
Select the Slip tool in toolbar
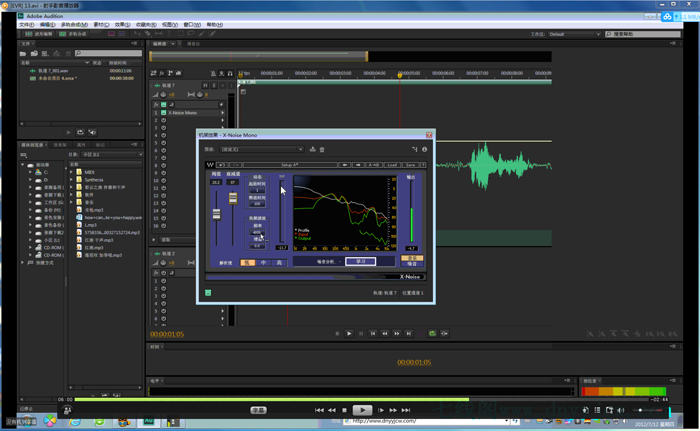pyautogui.click(x=158, y=34)
